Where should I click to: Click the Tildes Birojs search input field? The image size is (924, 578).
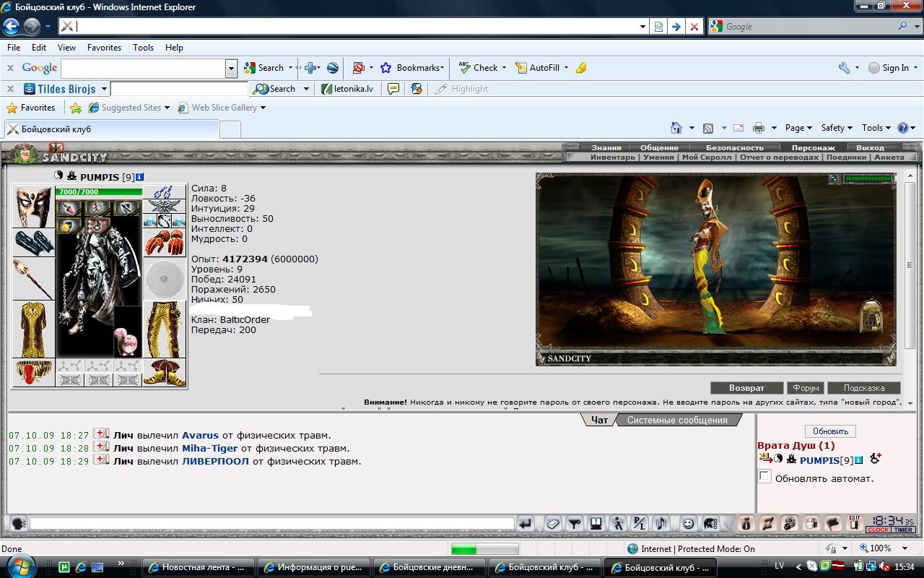pyautogui.click(x=179, y=89)
